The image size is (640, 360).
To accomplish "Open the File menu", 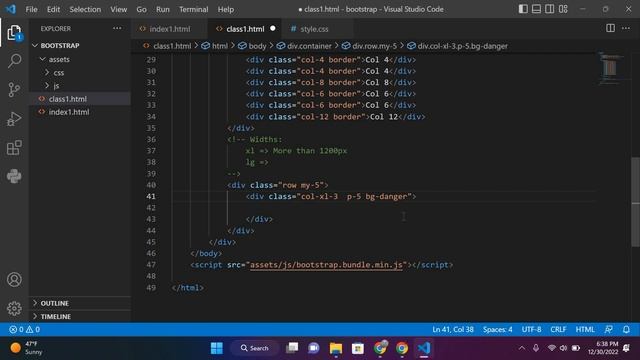I will click(31, 9).
